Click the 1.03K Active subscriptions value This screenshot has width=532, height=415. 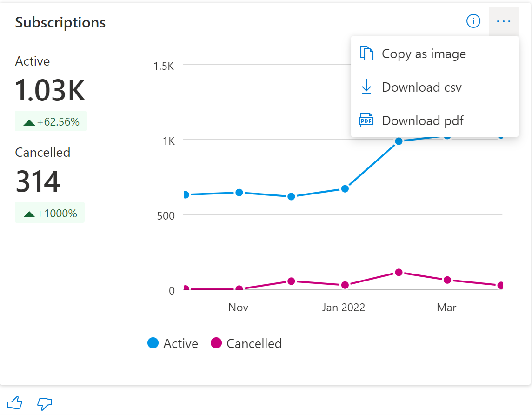[x=50, y=90]
